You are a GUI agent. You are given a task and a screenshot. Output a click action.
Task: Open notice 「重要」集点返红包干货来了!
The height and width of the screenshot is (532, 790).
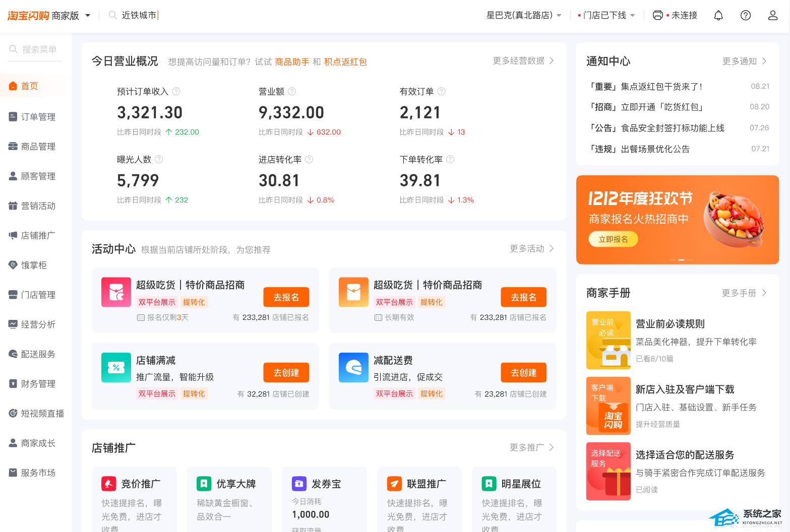click(x=646, y=87)
